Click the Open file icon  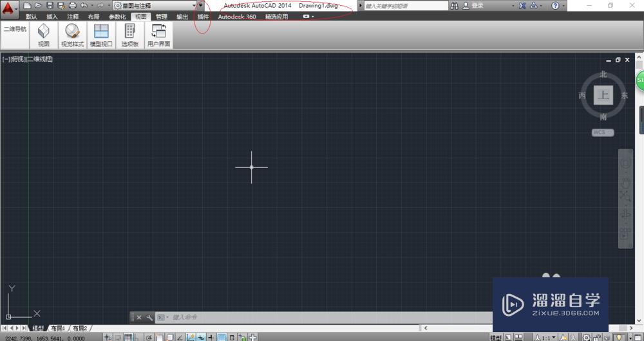click(38, 6)
